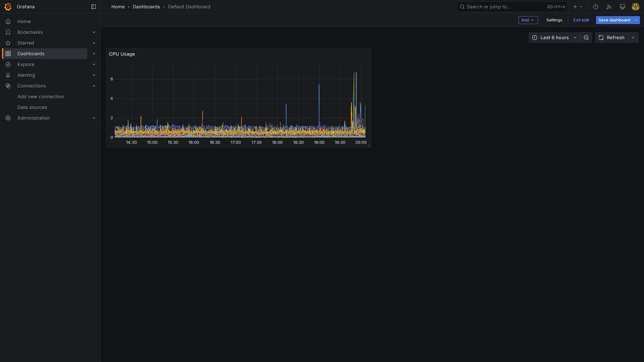644x362 pixels.
Task: Click the CPU Usage panel title
Action: 122,54
